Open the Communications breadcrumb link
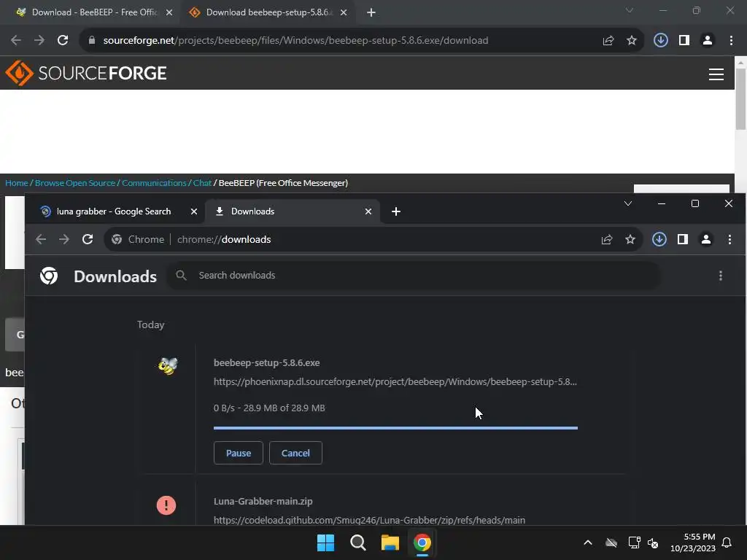Viewport: 747px width, 560px height. tap(154, 183)
